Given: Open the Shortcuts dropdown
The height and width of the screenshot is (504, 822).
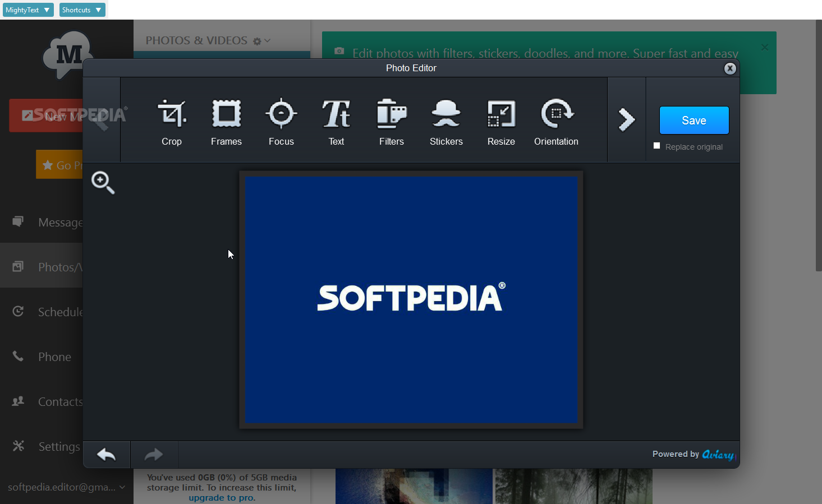Looking at the screenshot, I should 82,10.
